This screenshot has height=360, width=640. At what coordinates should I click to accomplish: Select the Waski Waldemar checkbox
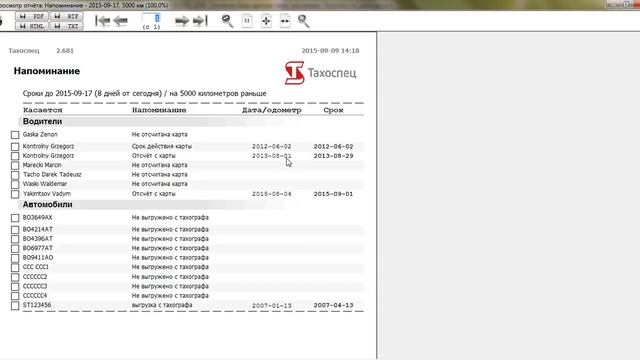(15, 184)
